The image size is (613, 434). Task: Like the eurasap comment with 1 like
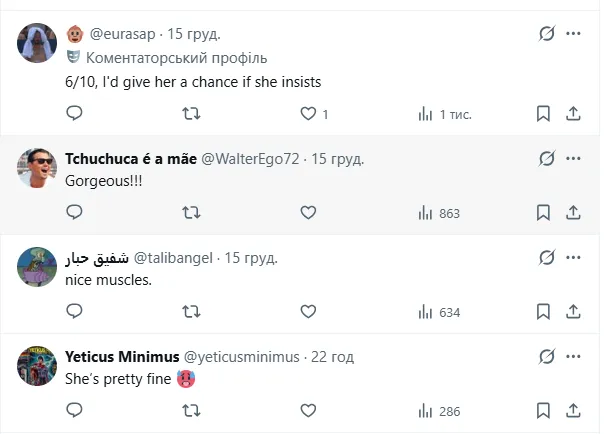coord(308,114)
